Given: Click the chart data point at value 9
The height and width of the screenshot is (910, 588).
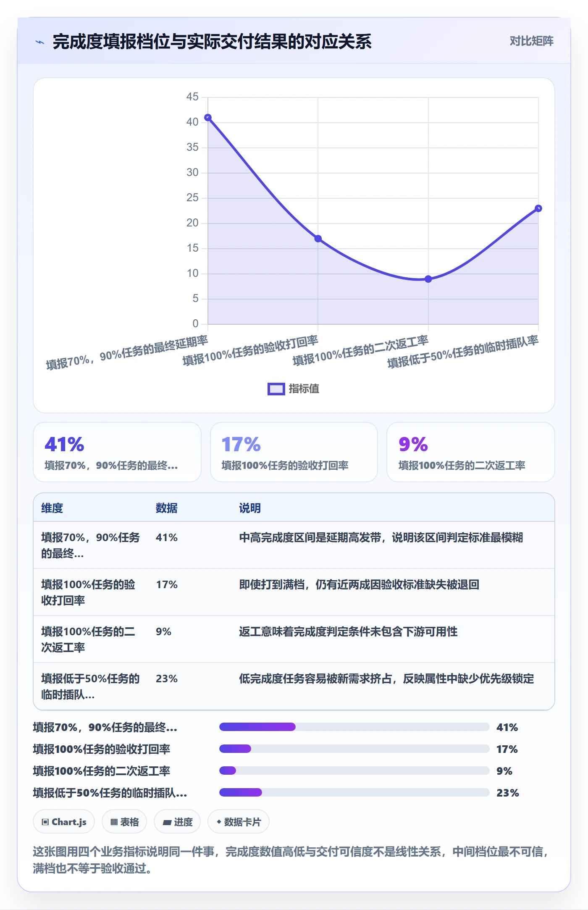Looking at the screenshot, I should [x=428, y=279].
